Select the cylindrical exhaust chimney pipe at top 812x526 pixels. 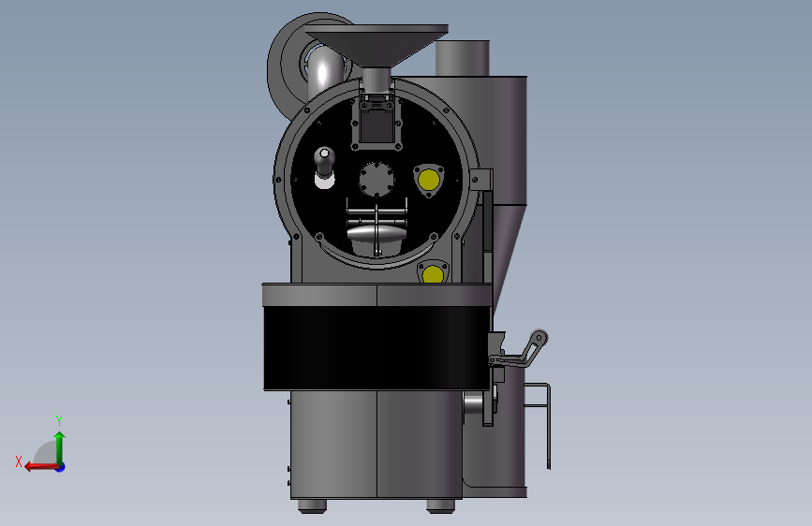[462, 59]
